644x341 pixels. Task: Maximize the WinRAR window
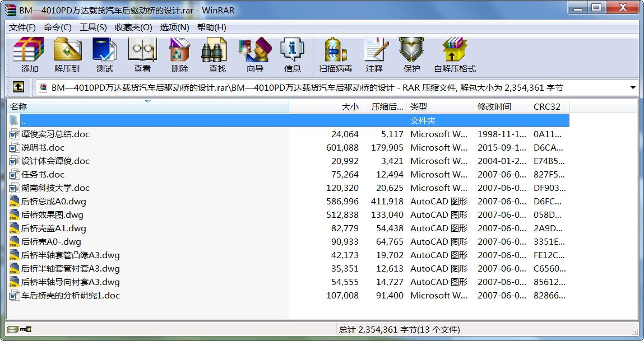coord(597,7)
